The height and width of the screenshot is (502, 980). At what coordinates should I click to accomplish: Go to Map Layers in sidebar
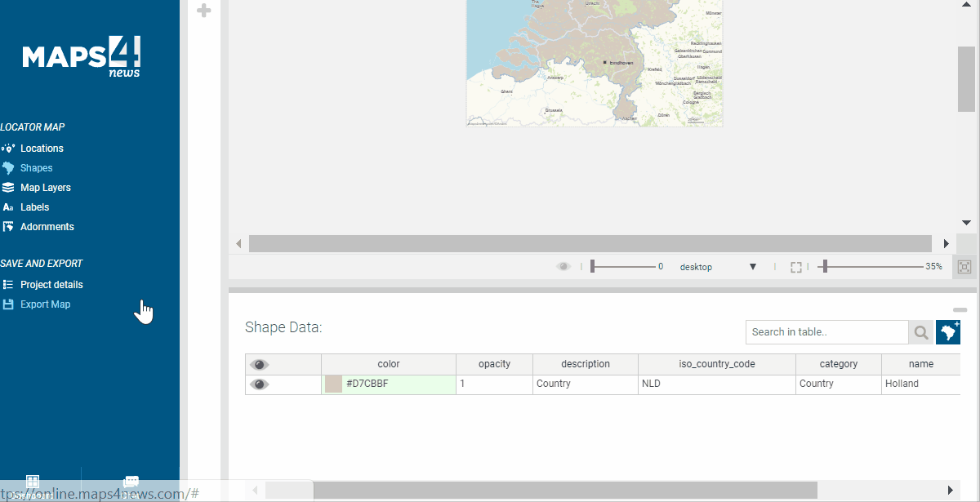point(46,188)
